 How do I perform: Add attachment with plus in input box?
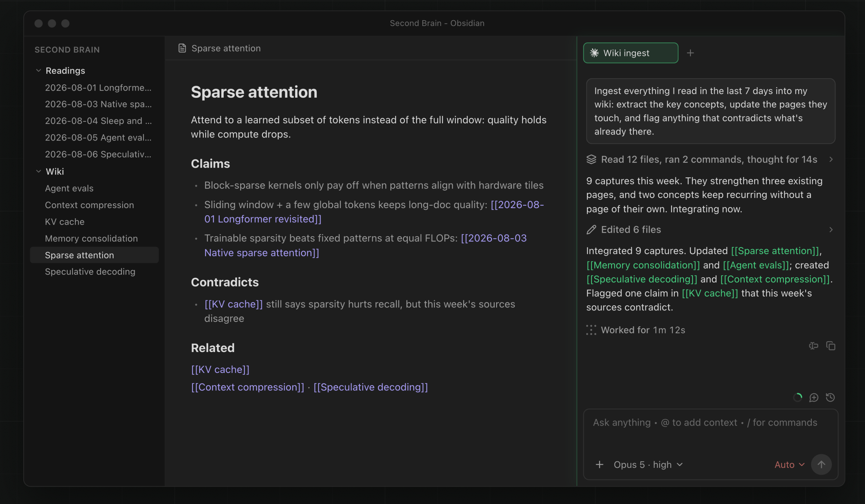pyautogui.click(x=599, y=464)
